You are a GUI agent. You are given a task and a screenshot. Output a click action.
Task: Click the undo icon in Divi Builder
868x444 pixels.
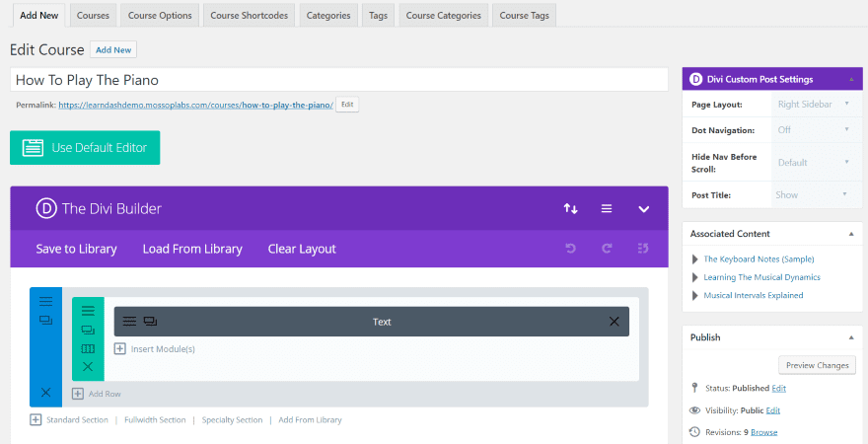tap(570, 249)
